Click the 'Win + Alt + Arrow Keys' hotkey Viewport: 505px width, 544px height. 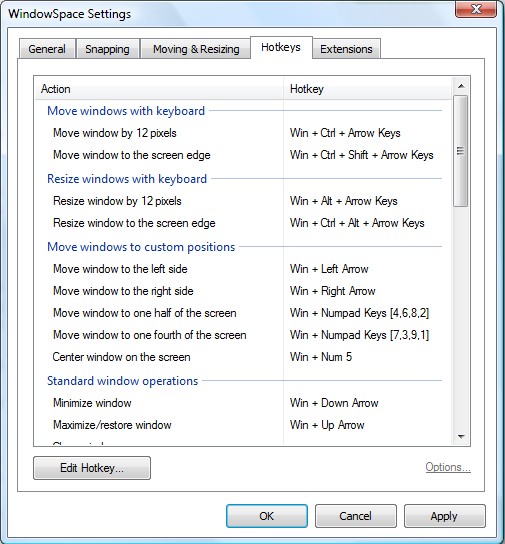(344, 201)
